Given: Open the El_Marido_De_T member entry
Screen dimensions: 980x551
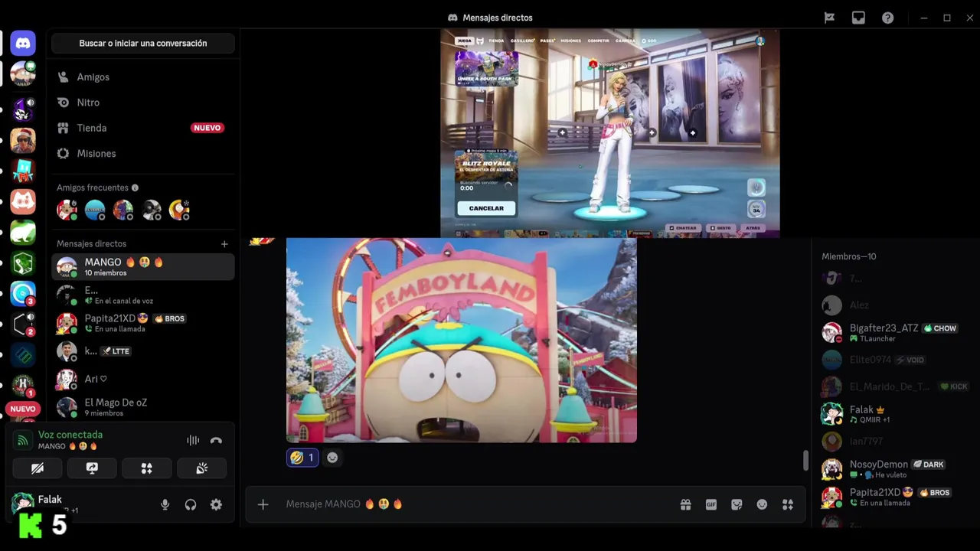Looking at the screenshot, I should 892,387.
